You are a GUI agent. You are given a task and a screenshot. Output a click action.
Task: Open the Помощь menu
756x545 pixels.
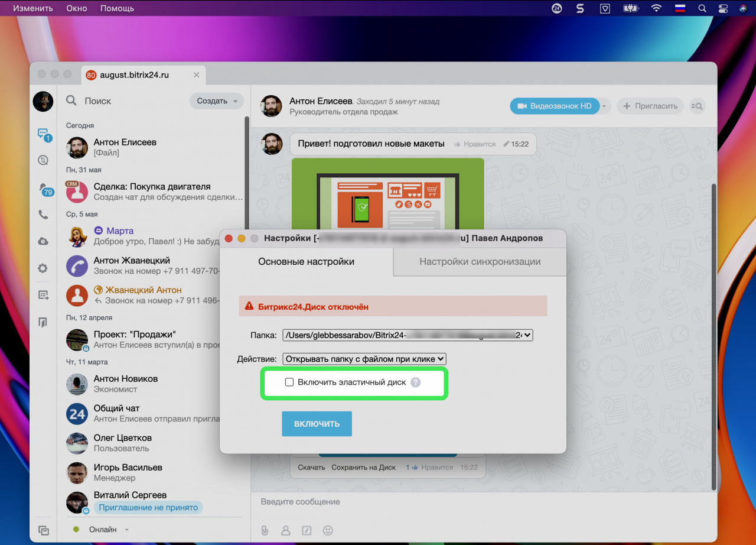click(x=117, y=8)
